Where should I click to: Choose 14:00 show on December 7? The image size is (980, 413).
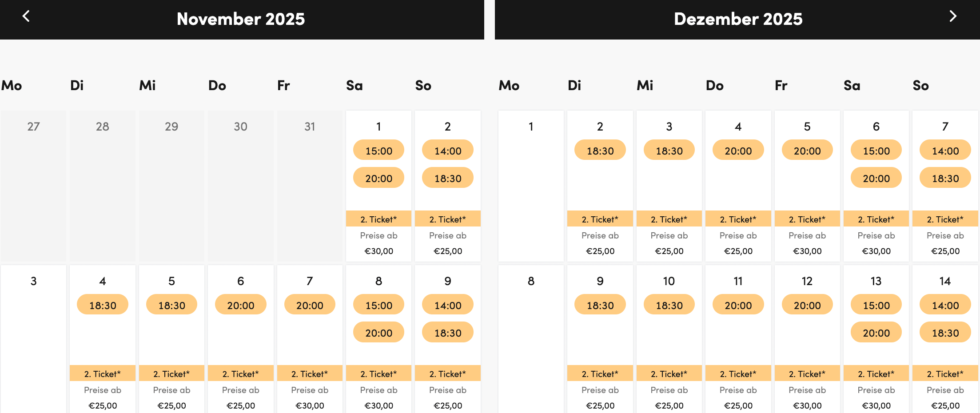click(x=945, y=151)
